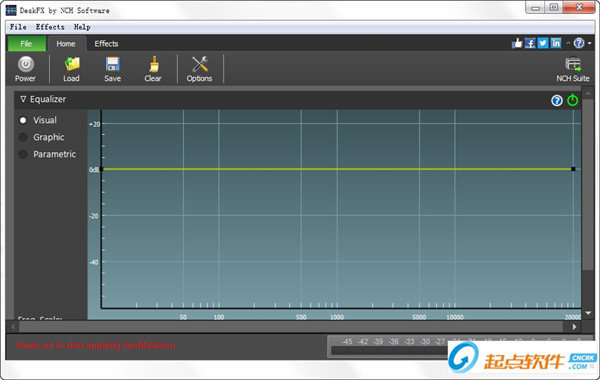Collapse the ribbon with caret arrow

pos(568,43)
